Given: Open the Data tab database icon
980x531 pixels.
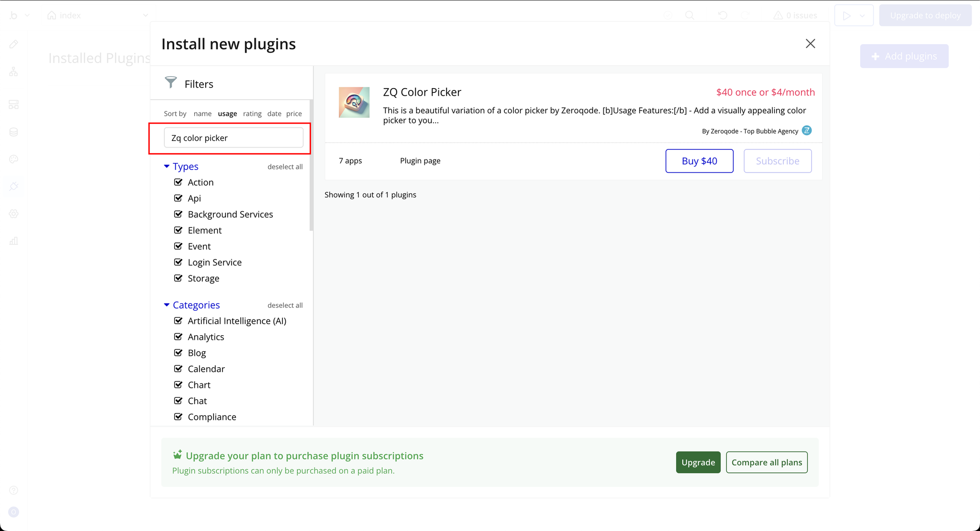Looking at the screenshot, I should 13,132.
